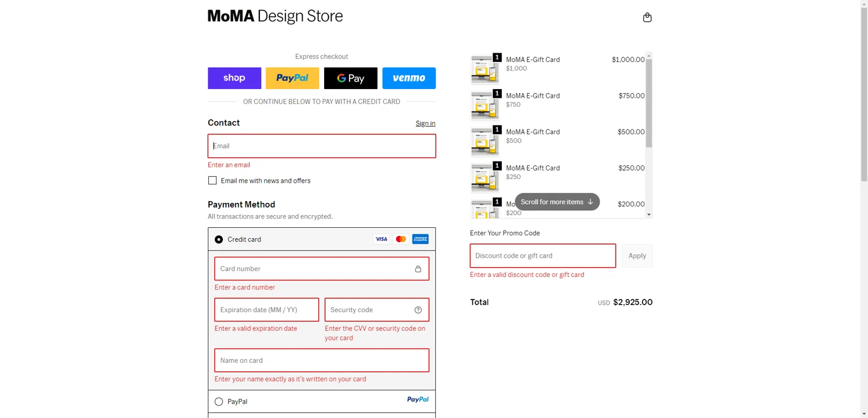Click 'Enter a valid discount code' error text
The image size is (868, 418).
coord(527,275)
